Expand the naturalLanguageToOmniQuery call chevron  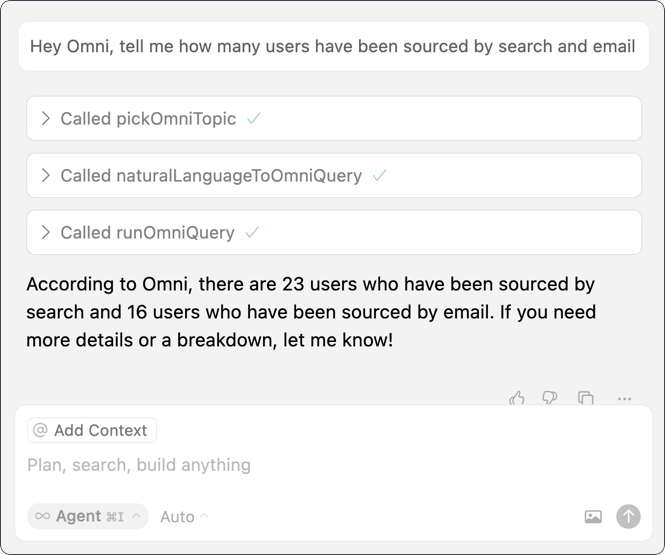45,175
